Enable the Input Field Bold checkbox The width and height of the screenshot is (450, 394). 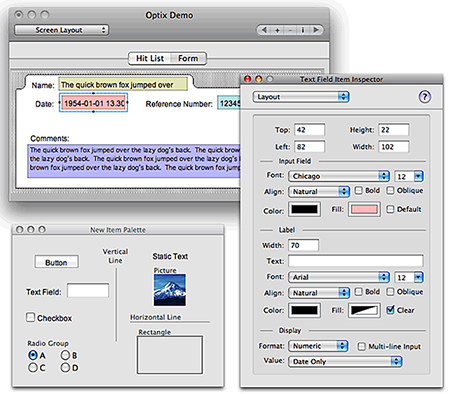click(x=359, y=190)
